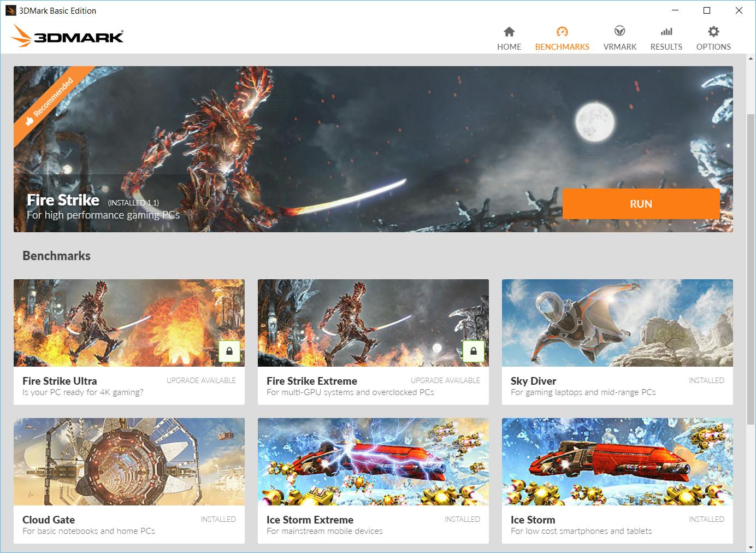The image size is (756, 553).
Task: Click the INSTALLED label on Cloud Gate
Action: pos(218,519)
